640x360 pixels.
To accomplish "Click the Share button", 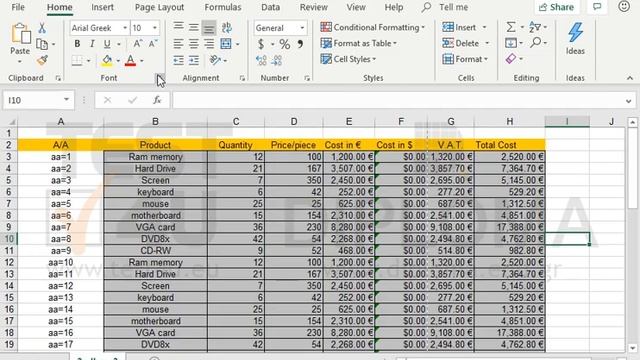I will (556, 7).
